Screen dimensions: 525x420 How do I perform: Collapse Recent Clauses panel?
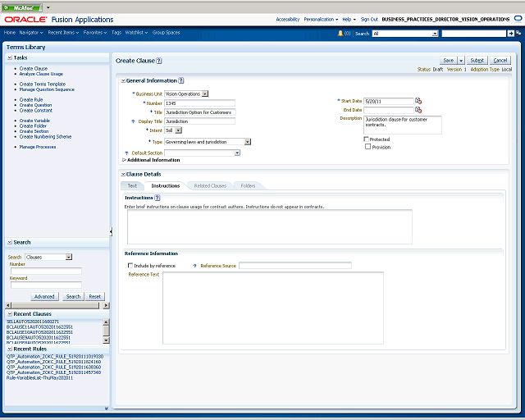pyautogui.click(x=10, y=314)
